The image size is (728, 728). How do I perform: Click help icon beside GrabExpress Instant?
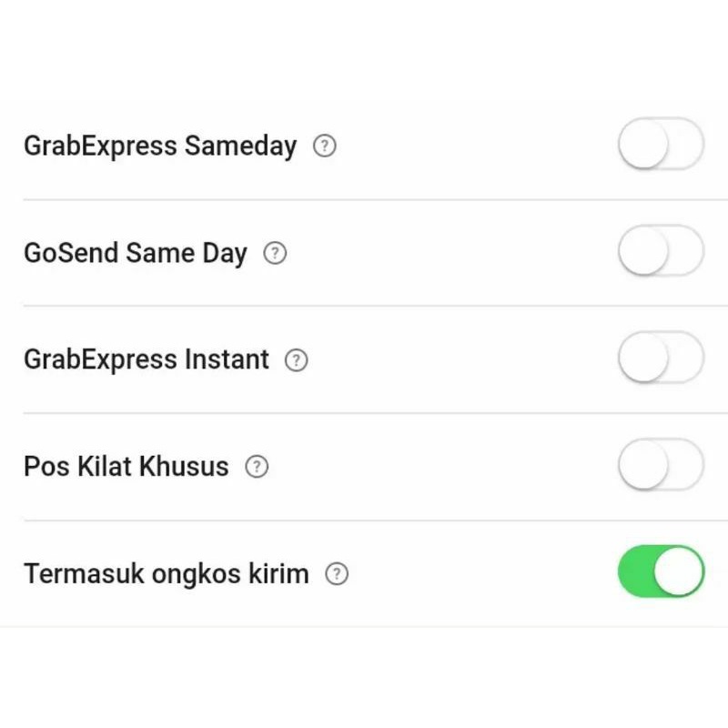point(297,360)
